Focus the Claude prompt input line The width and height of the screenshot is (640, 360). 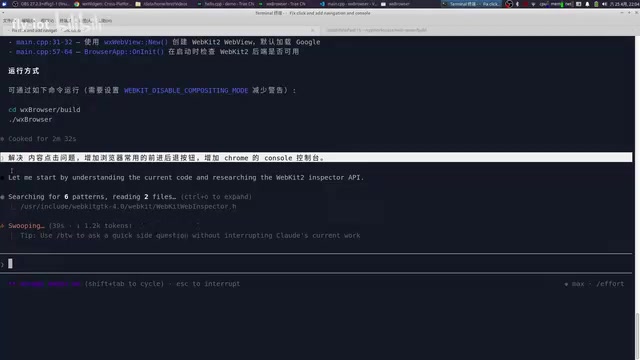(316, 264)
